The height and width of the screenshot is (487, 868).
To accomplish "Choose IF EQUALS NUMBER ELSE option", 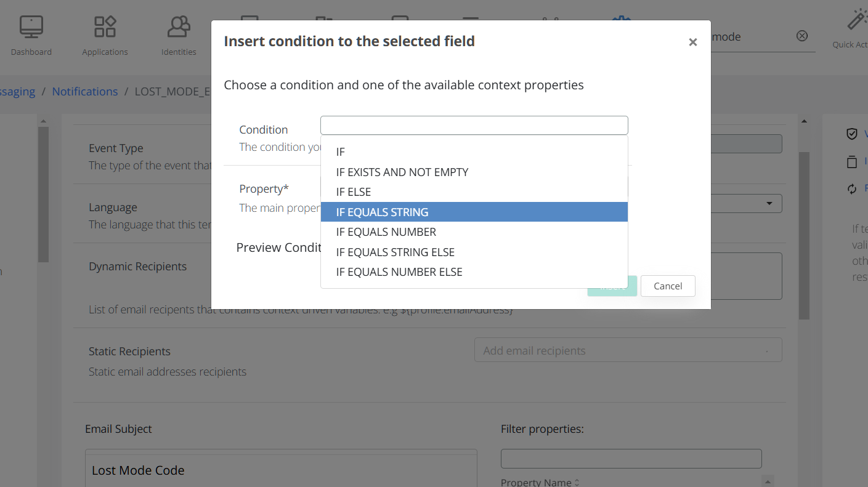I will click(x=399, y=272).
